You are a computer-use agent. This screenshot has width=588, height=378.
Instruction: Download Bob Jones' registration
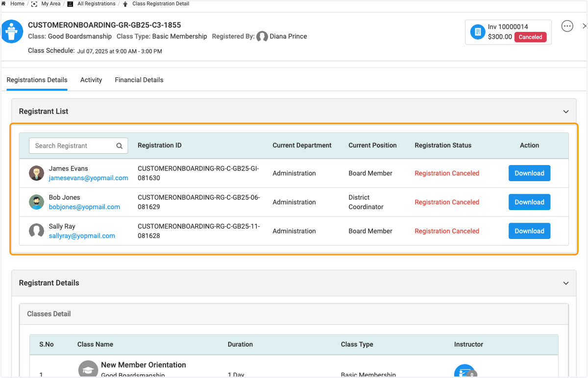(529, 202)
